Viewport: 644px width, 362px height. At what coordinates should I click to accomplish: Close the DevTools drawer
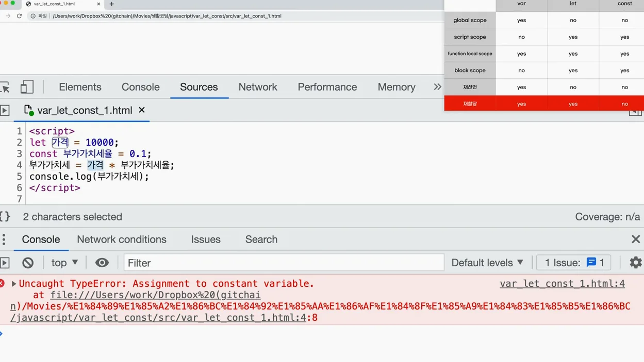[x=636, y=239]
